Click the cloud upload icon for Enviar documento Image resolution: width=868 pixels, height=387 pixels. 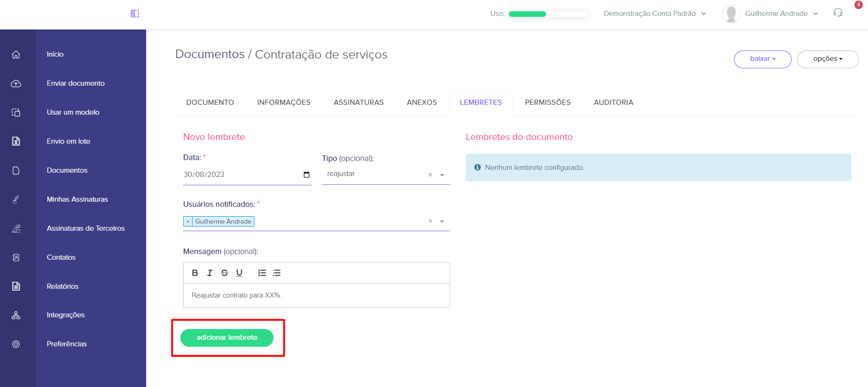click(16, 84)
